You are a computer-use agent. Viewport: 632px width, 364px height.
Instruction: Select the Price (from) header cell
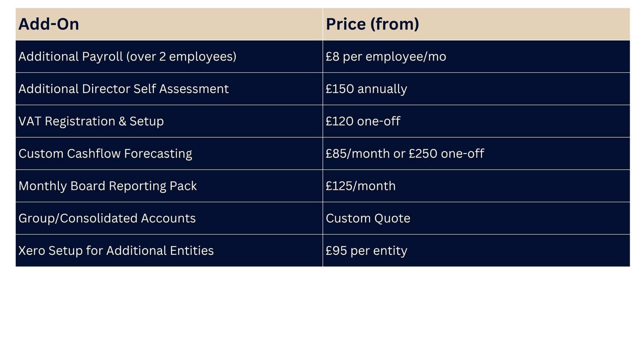click(x=372, y=24)
